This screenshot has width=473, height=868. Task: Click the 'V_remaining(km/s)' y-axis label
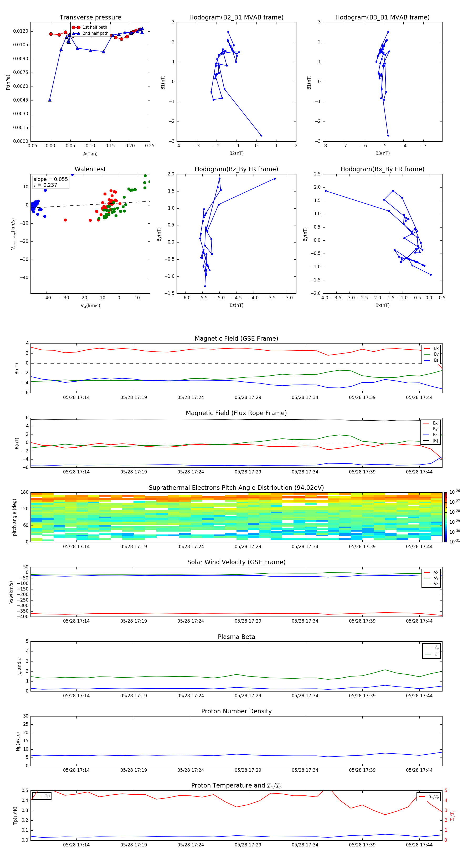coord(13,234)
